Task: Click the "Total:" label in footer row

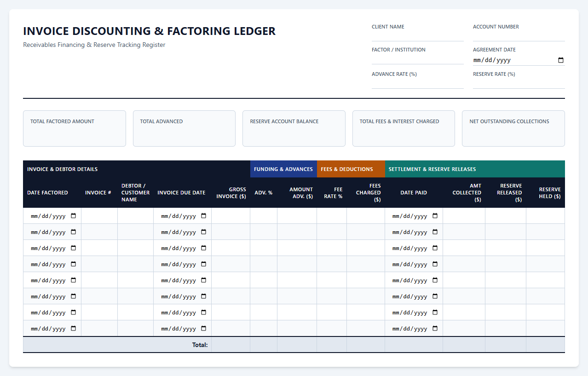Action: coord(200,345)
